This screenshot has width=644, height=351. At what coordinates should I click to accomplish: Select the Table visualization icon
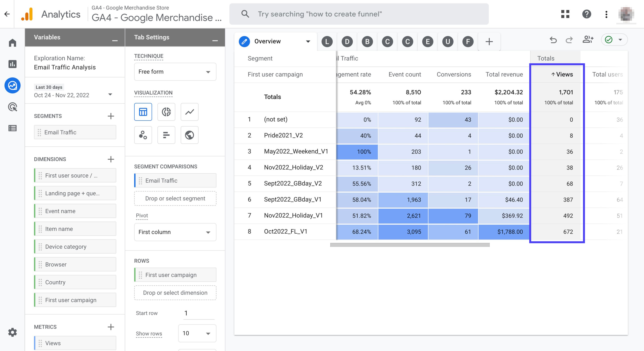(x=143, y=112)
